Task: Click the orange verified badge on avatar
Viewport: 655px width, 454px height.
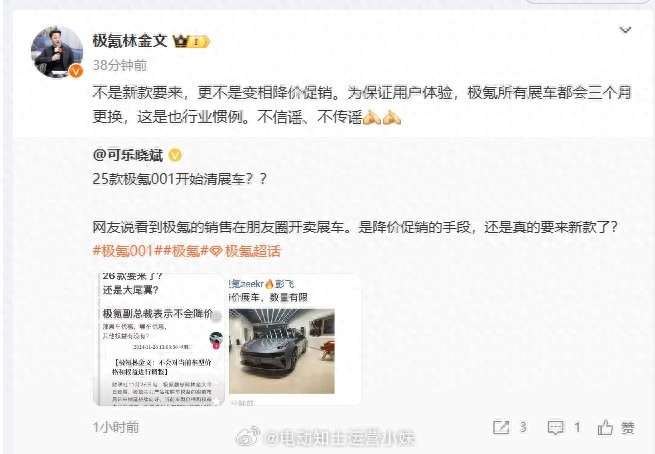Action: click(75, 71)
